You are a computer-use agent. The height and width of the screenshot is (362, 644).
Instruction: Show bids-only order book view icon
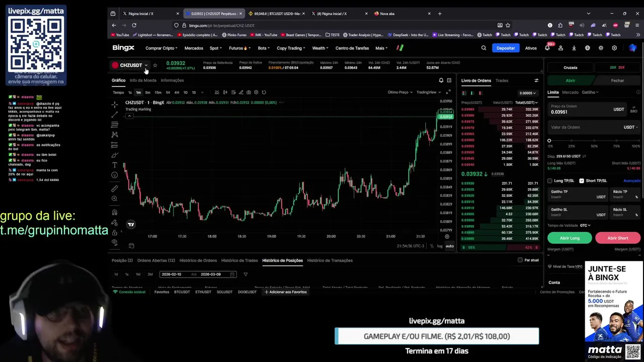[472, 93]
